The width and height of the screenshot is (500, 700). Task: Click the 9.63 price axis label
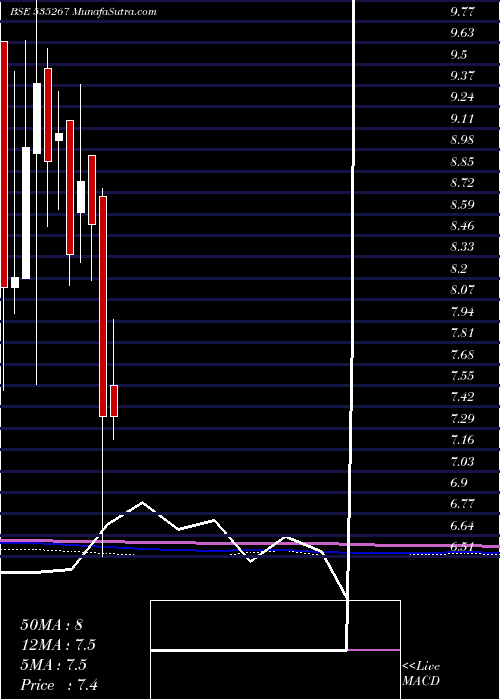click(462, 33)
